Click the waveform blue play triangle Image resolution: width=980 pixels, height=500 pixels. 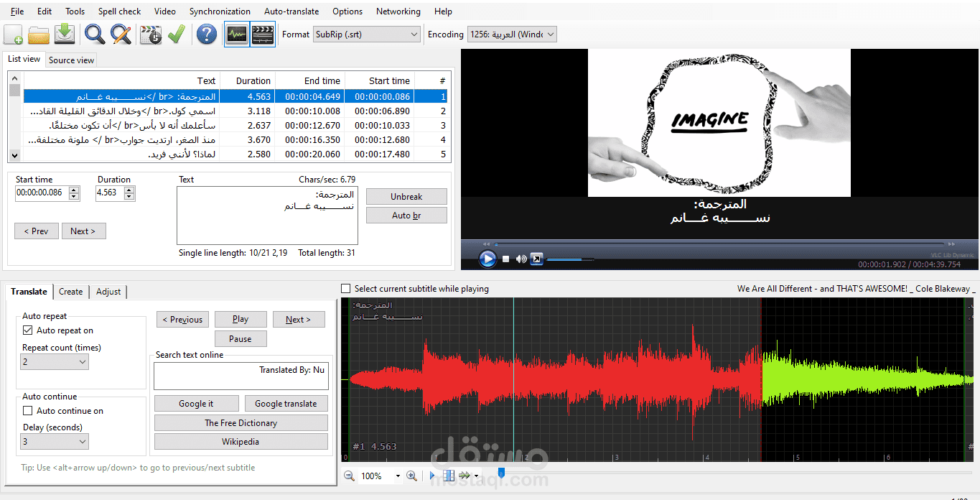(x=432, y=476)
